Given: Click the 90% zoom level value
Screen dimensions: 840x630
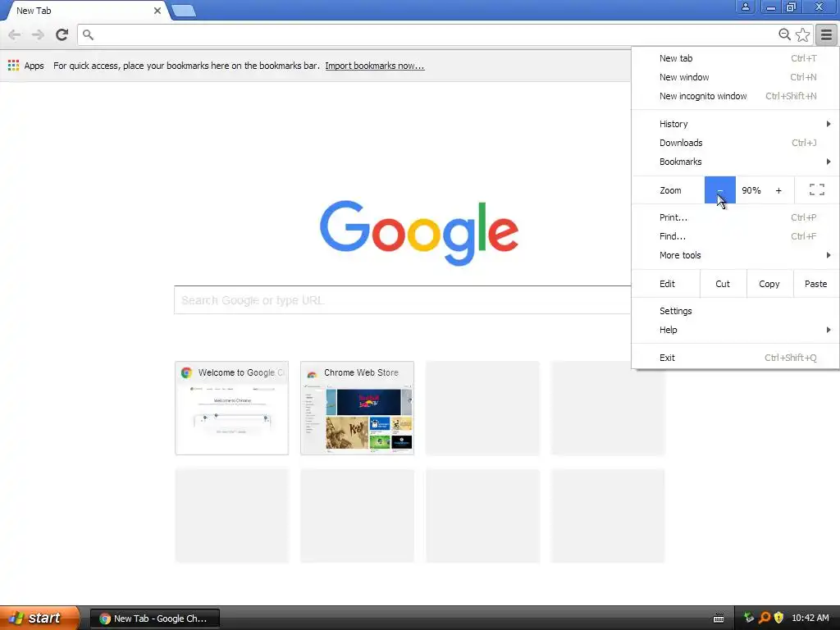Looking at the screenshot, I should coord(751,190).
